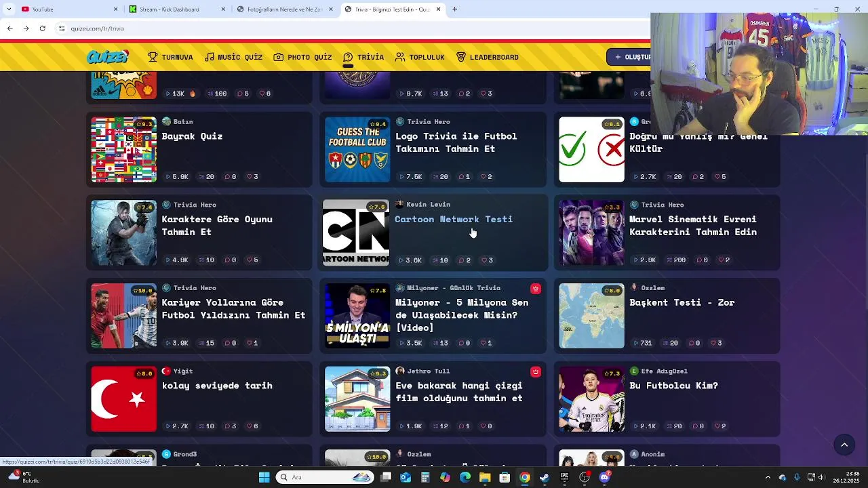Click the Quizez logo
The height and width of the screenshot is (488, 868).
[108, 58]
